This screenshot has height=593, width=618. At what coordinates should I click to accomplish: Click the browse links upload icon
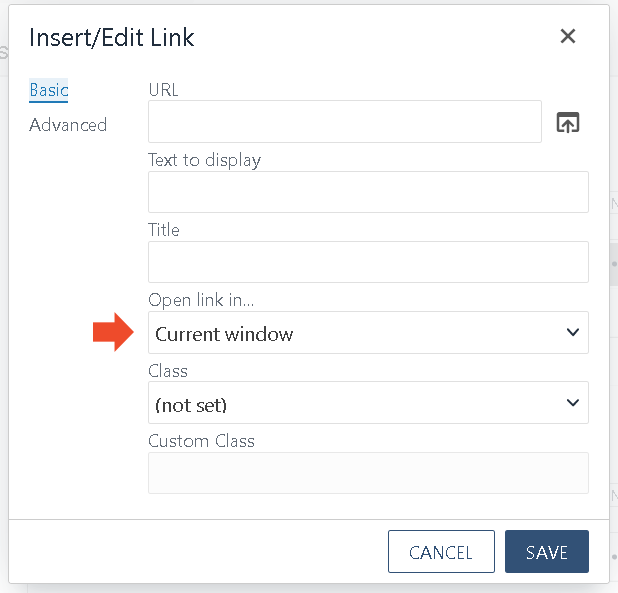point(568,122)
